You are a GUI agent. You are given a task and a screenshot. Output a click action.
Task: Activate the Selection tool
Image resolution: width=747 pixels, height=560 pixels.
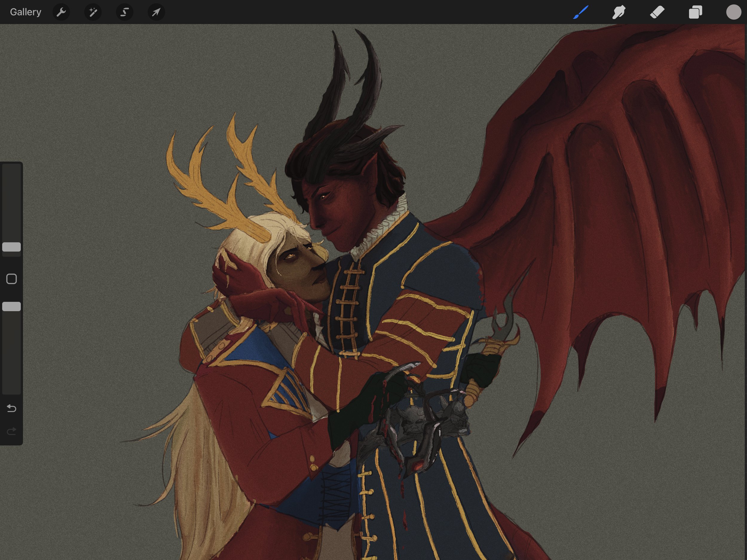[125, 13]
